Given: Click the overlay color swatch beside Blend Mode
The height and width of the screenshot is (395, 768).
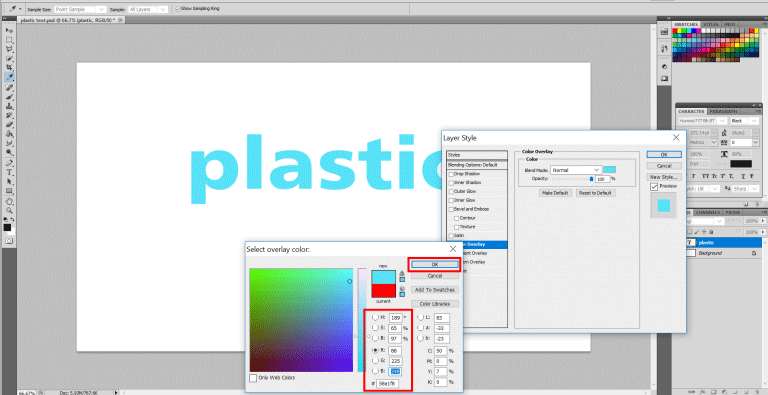Looking at the screenshot, I should coord(609,170).
